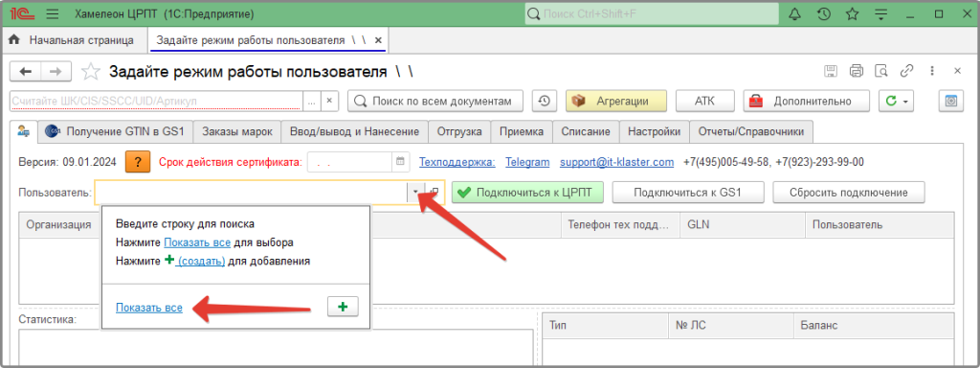
Task: Switch to Заказы марок tab
Action: (237, 132)
